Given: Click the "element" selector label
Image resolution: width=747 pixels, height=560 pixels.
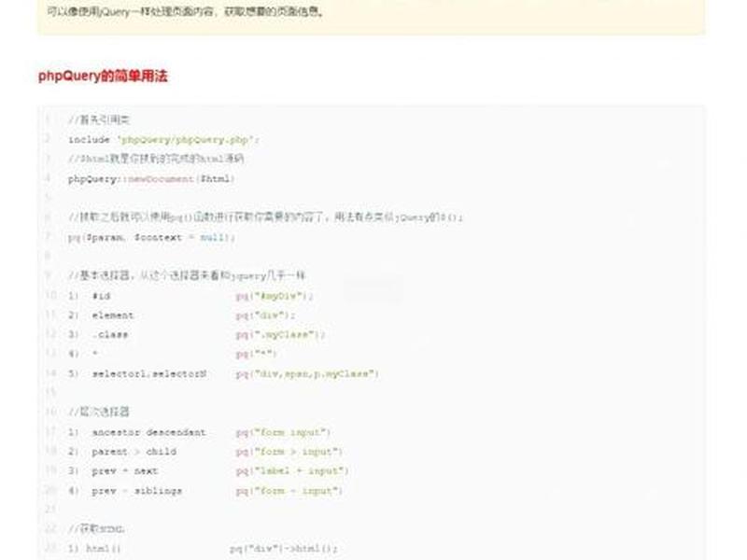Looking at the screenshot, I should point(113,315).
